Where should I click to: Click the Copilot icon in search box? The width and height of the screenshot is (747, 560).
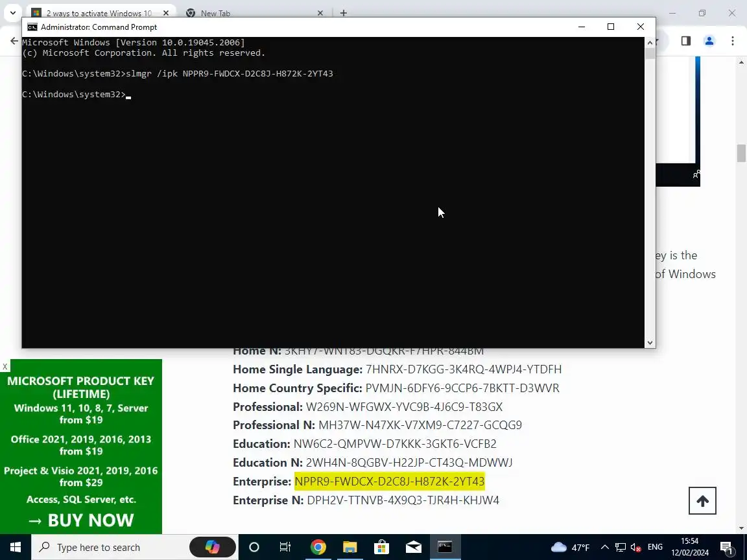pos(213,547)
